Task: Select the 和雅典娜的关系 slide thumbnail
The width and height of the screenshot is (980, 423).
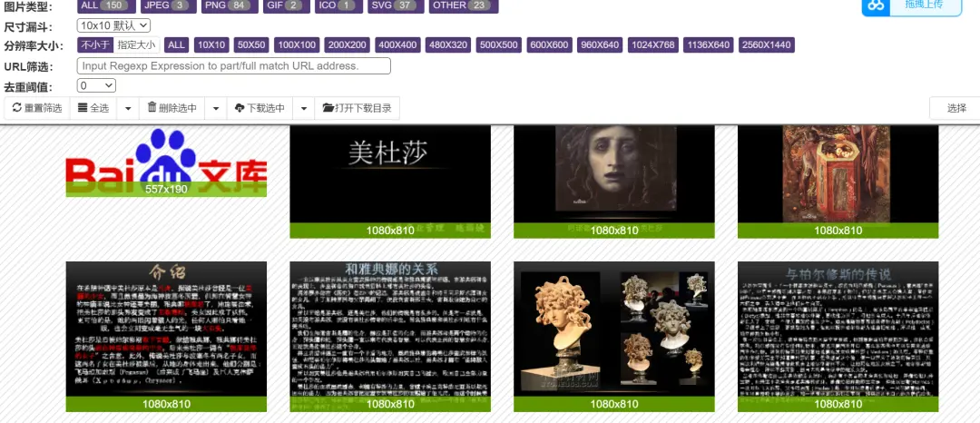Action: [390, 336]
